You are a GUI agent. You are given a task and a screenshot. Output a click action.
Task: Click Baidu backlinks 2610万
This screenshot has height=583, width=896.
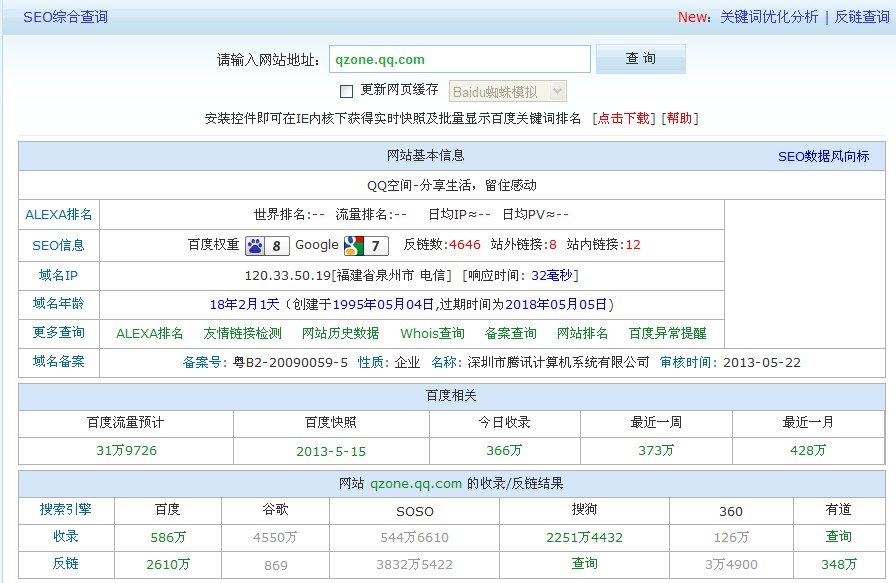[x=168, y=565]
